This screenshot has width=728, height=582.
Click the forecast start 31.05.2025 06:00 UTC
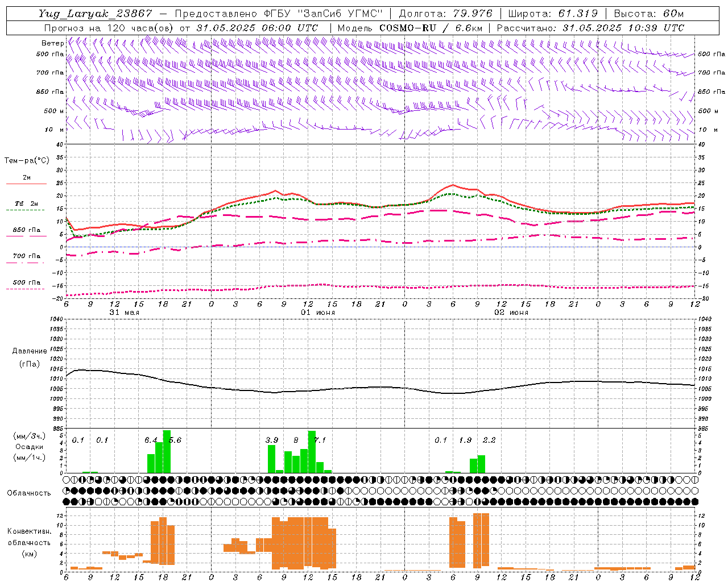(x=257, y=28)
